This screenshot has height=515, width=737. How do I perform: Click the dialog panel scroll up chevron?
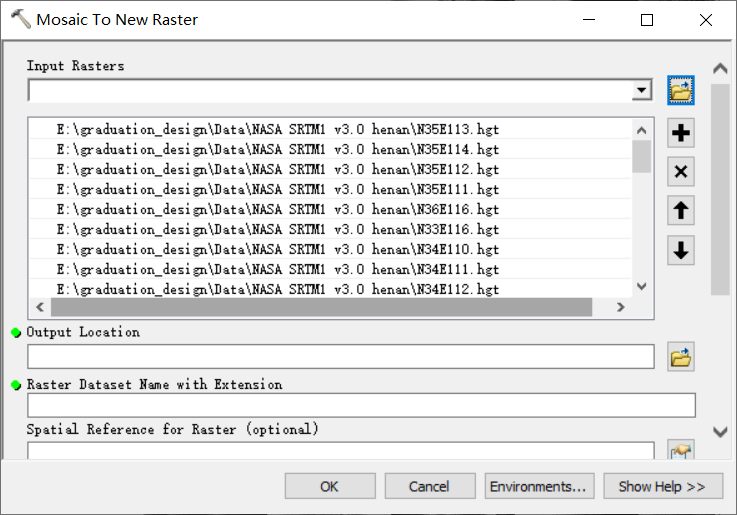click(720, 69)
